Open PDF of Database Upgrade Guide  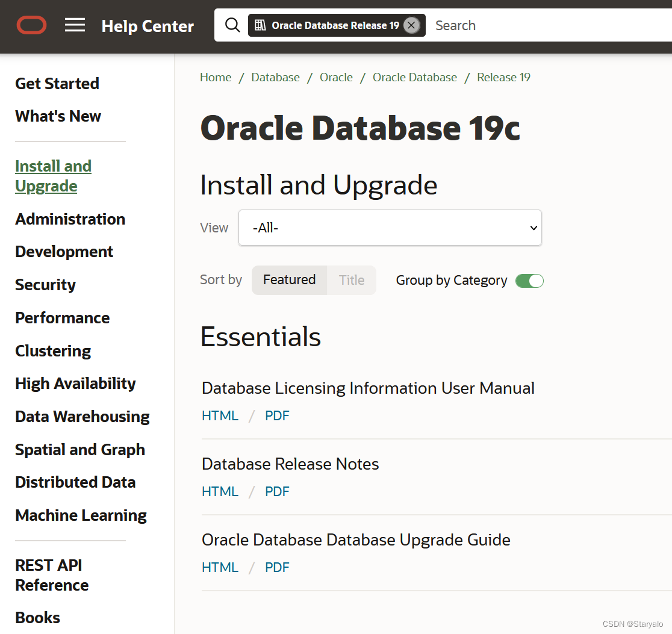[277, 567]
